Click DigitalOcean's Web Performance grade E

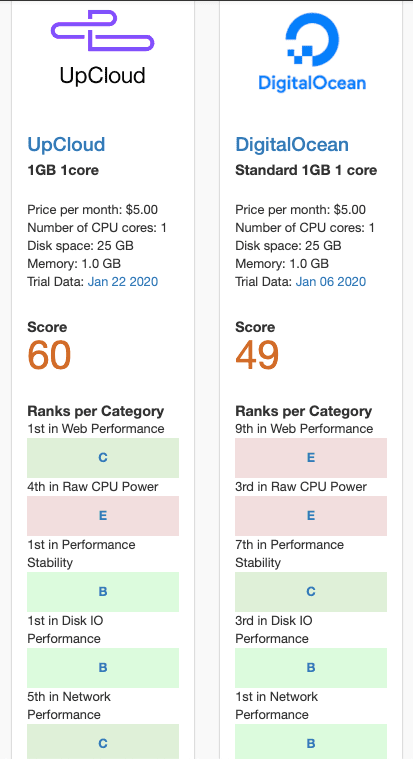[311, 458]
